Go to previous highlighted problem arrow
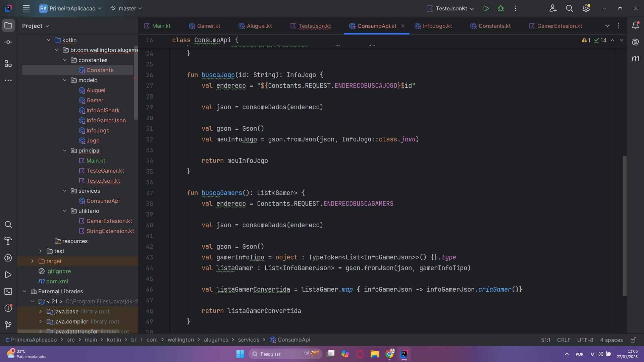Image resolution: width=644 pixels, height=362 pixels. tap(612, 40)
